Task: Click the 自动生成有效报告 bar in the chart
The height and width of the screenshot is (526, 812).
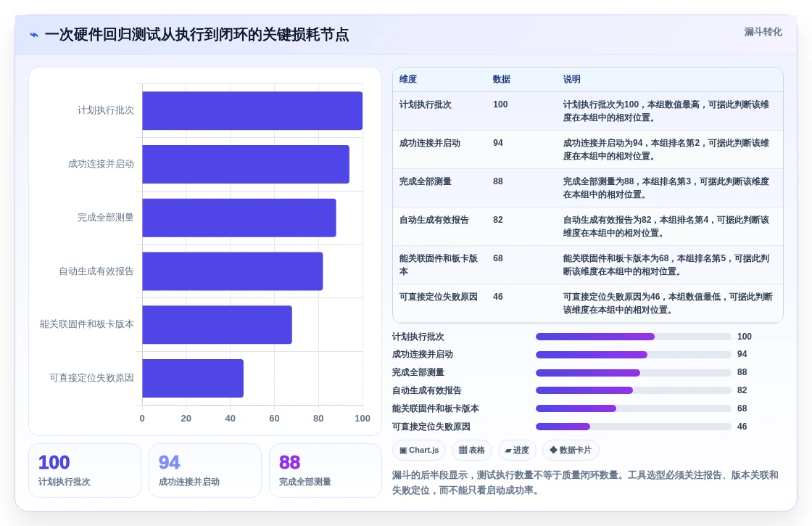Action: tap(233, 271)
